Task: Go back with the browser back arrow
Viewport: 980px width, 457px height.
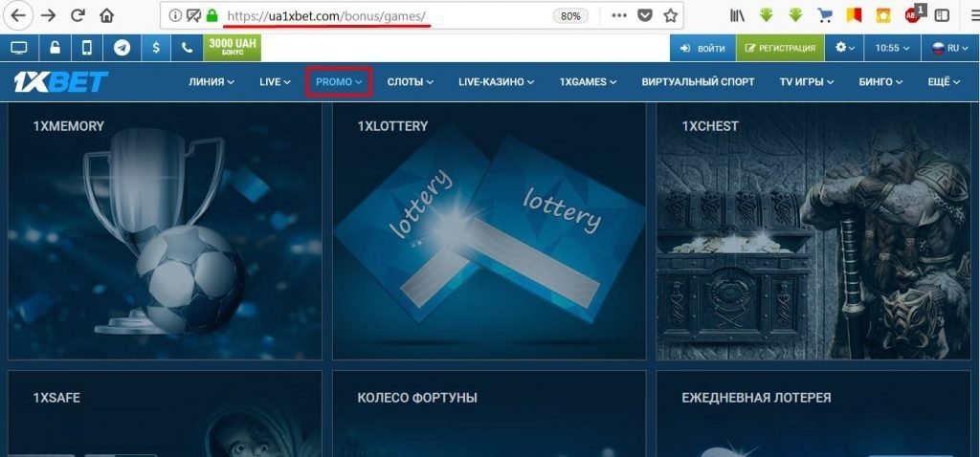Action: pos(17,15)
